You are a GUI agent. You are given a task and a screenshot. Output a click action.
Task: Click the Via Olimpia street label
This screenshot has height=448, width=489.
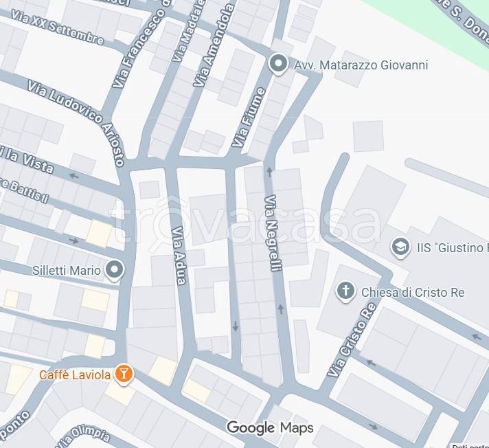pos(84,437)
